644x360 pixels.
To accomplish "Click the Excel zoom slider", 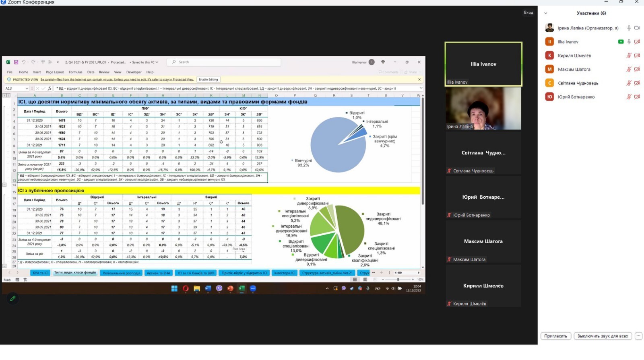I will [x=398, y=279].
